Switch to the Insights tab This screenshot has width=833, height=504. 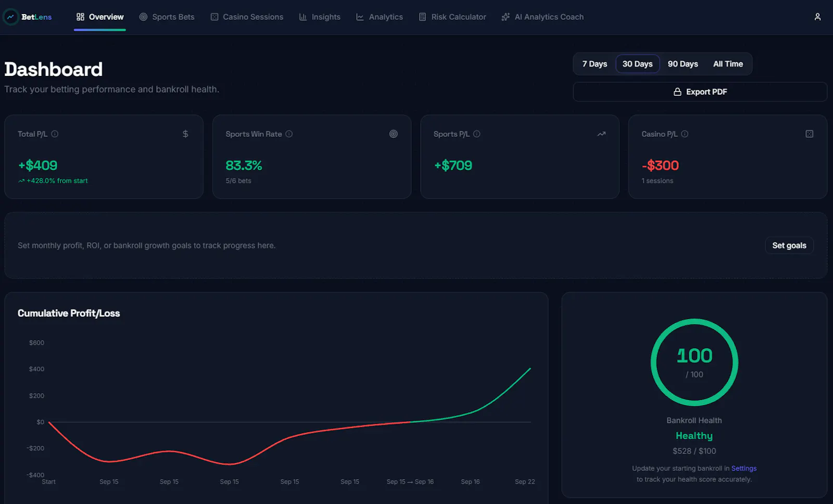[320, 17]
